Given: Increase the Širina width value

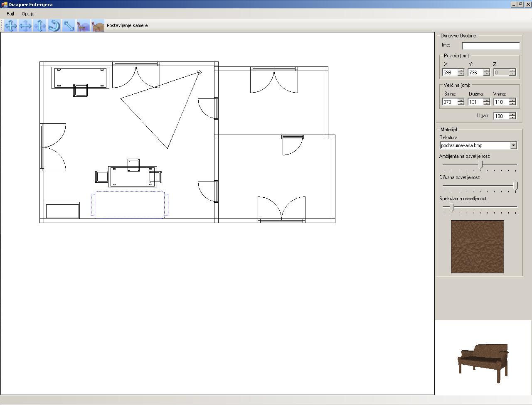Looking at the screenshot, I should coord(461,100).
